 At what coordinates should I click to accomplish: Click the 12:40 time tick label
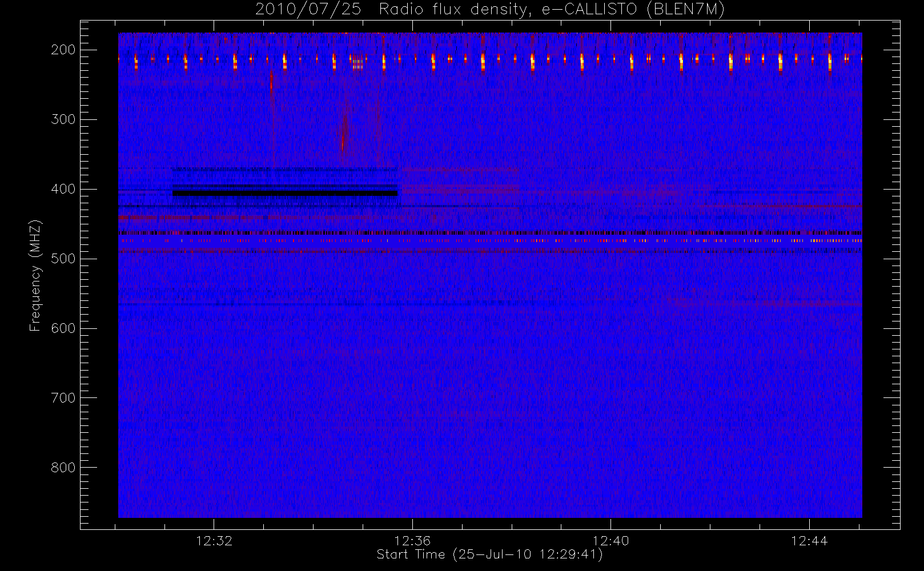pos(611,541)
